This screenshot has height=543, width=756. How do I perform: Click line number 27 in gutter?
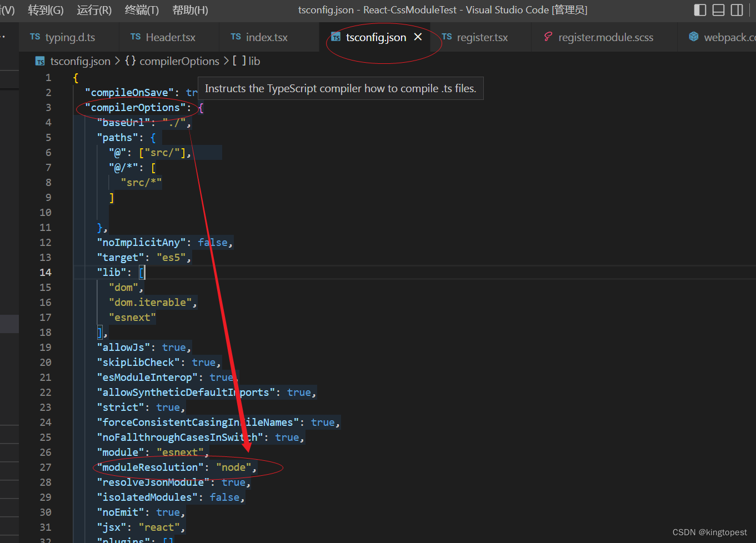[46, 467]
